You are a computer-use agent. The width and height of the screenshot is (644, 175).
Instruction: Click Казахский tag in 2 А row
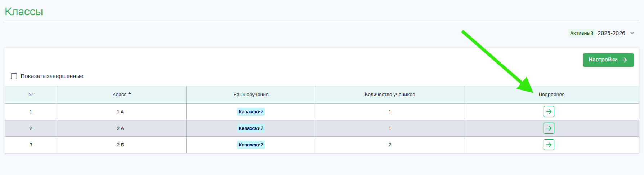point(251,128)
